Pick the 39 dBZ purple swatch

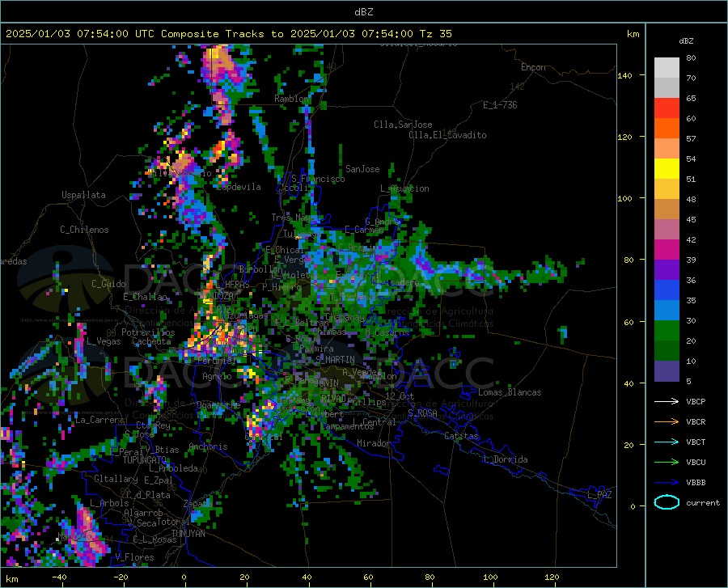click(667, 270)
